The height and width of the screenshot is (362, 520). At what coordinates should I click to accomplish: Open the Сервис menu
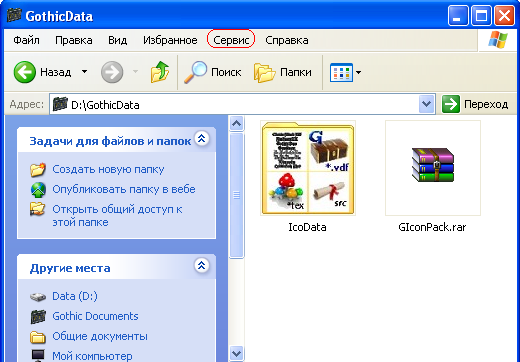coord(231,40)
